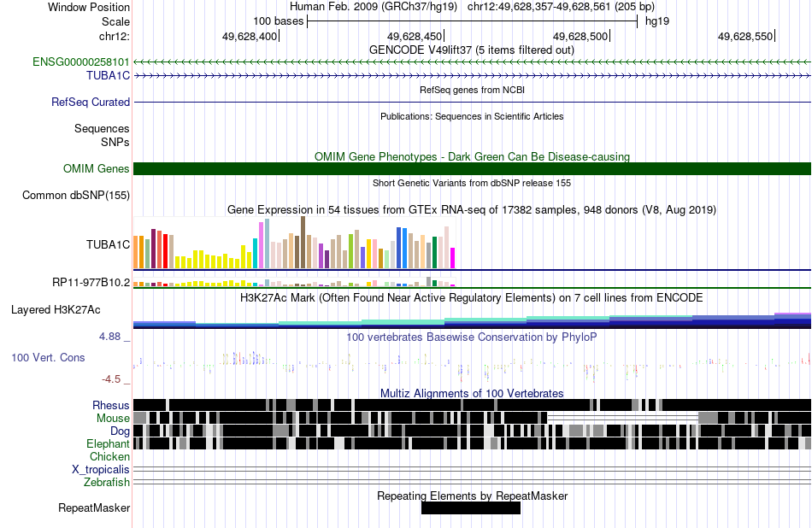This screenshot has width=812, height=528.
Task: Click the RepeatMasker track label
Action: (94, 507)
